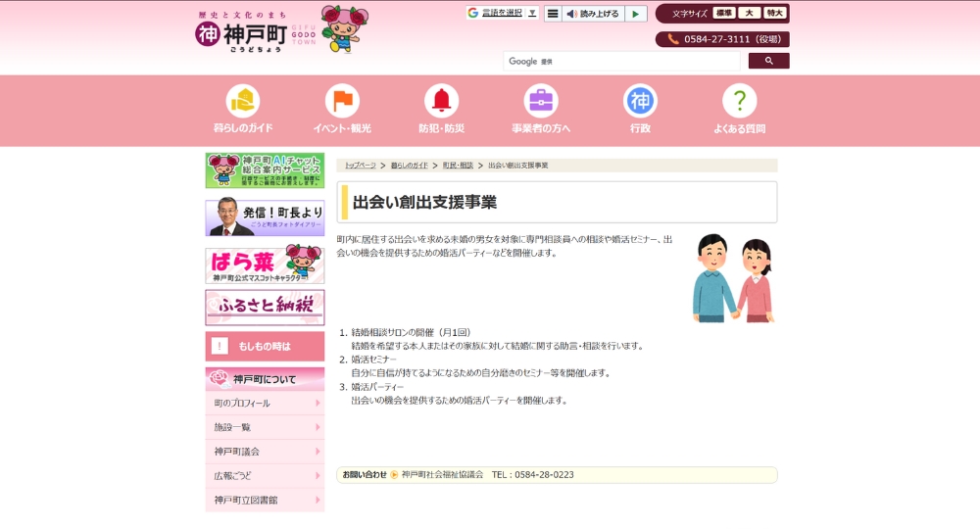Click the 神戸町社会福祉協議会 contact text
Viewport: 980px width, 529px height.
coord(443,475)
